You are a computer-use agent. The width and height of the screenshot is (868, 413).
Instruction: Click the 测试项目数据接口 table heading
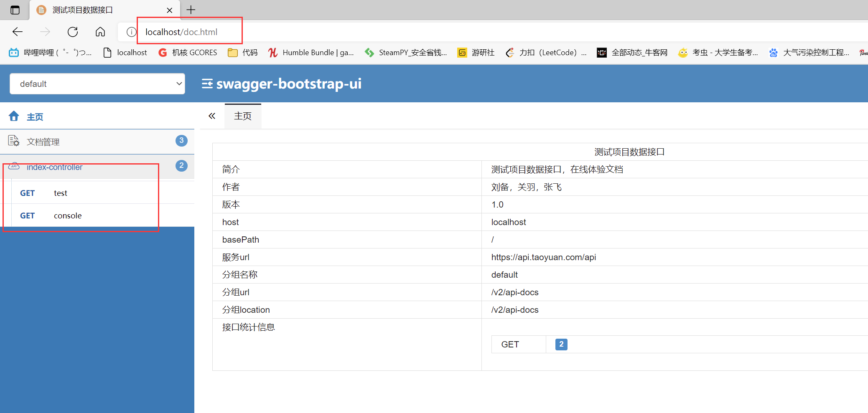click(629, 152)
